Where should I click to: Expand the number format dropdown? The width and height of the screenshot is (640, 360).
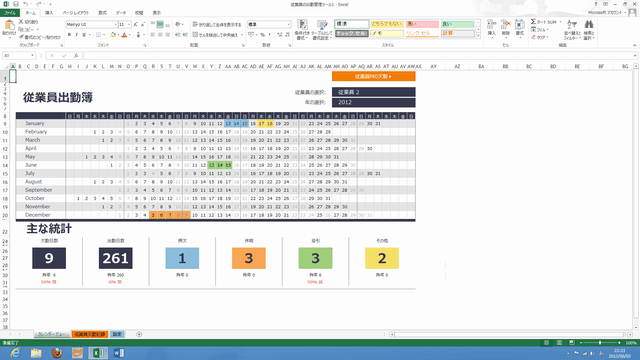[288, 24]
